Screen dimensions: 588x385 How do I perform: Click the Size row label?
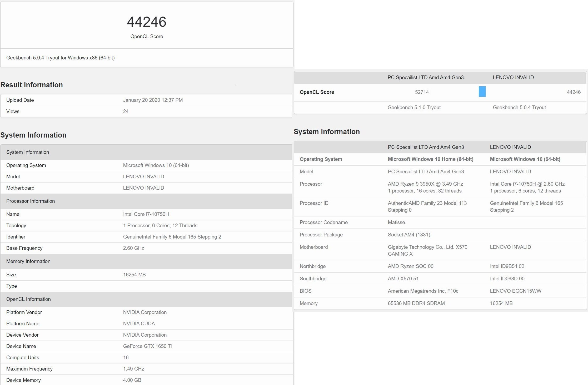[11, 275]
